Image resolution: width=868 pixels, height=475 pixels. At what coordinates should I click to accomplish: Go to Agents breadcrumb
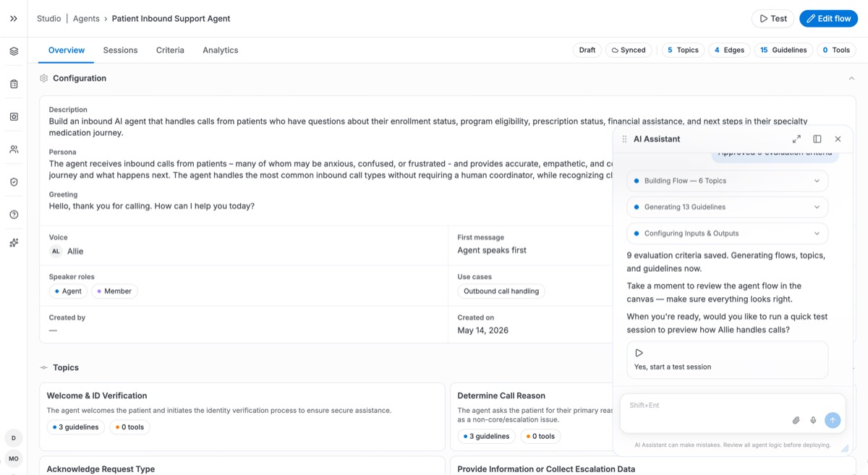click(86, 19)
